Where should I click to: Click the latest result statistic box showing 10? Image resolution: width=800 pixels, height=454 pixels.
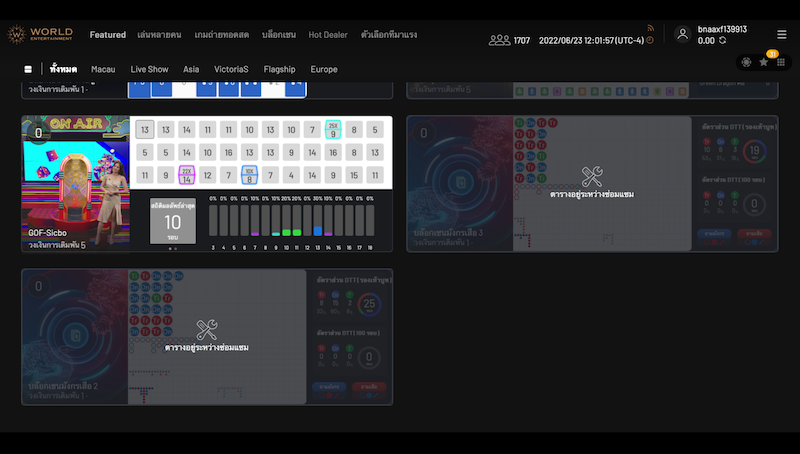pos(172,221)
